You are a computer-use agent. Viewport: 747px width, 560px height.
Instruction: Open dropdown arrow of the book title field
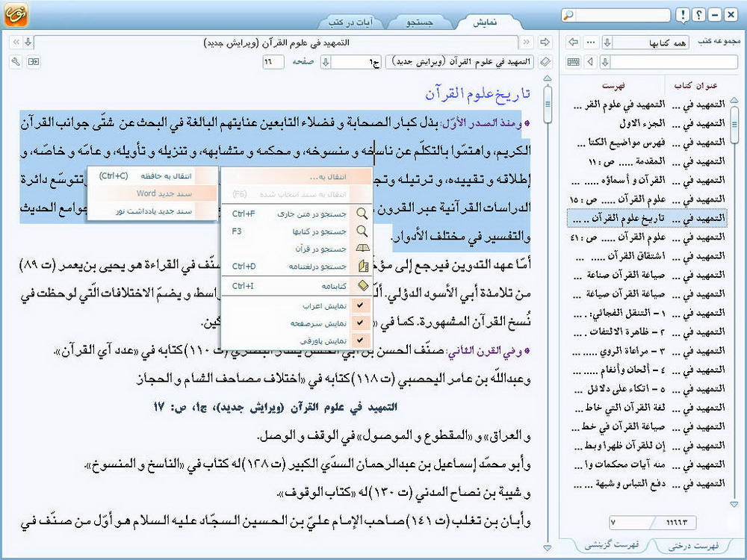pos(28,43)
